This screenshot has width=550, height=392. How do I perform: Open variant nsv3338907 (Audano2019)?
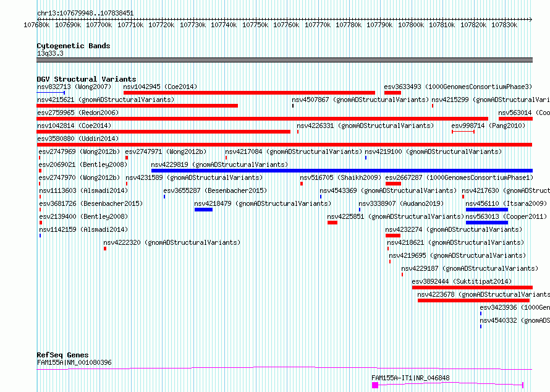coord(401,203)
